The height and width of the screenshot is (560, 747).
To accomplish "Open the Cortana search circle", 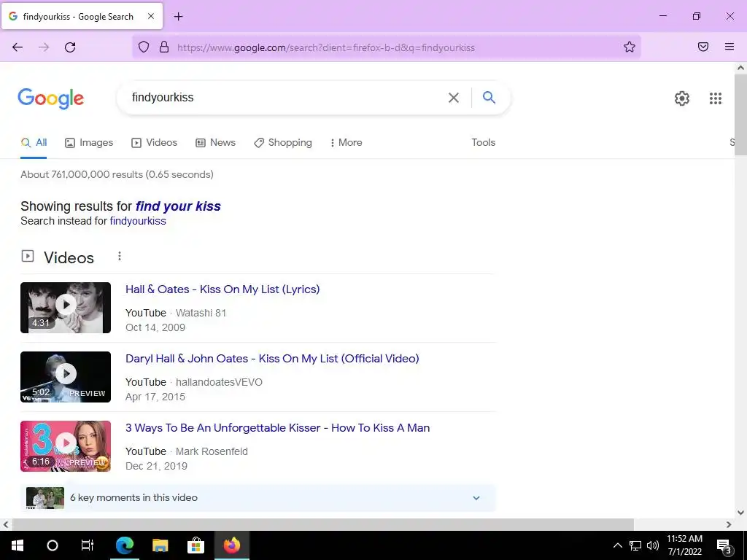I will tap(53, 545).
